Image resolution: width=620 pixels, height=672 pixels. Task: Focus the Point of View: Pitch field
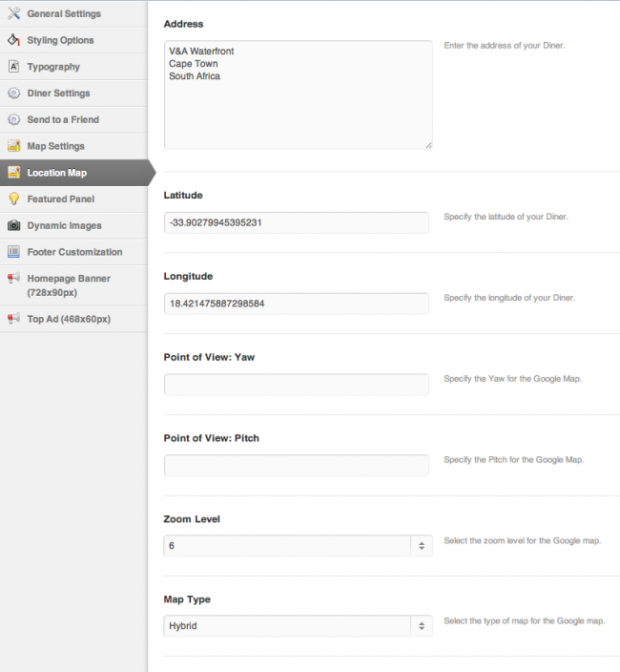point(296,466)
